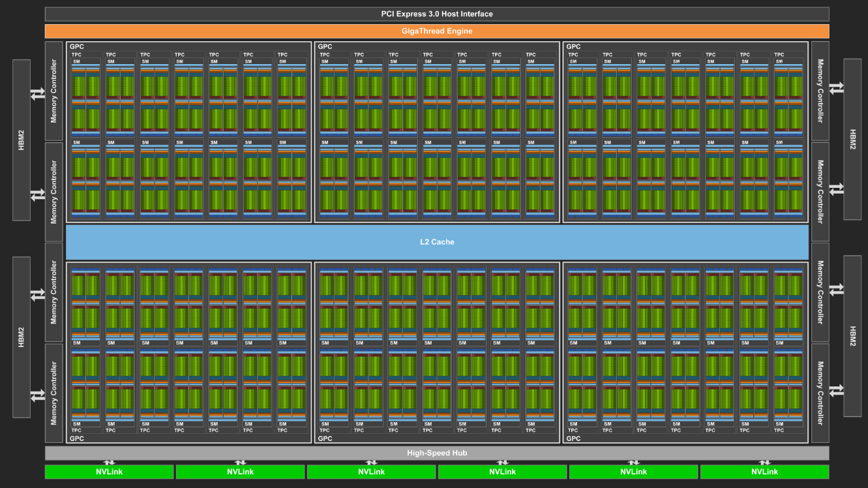Click the topmost left-side Memory Controller
Viewport: 868px width, 488px height.
pos(54,91)
